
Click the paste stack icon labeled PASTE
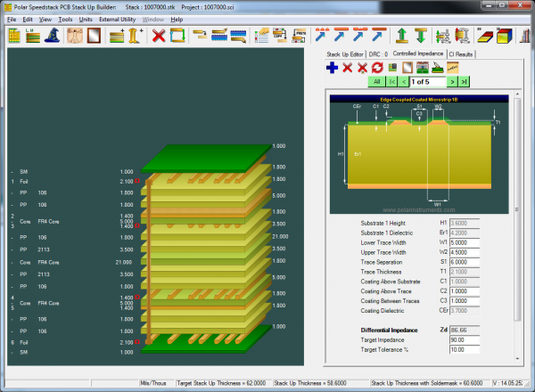coord(299,36)
